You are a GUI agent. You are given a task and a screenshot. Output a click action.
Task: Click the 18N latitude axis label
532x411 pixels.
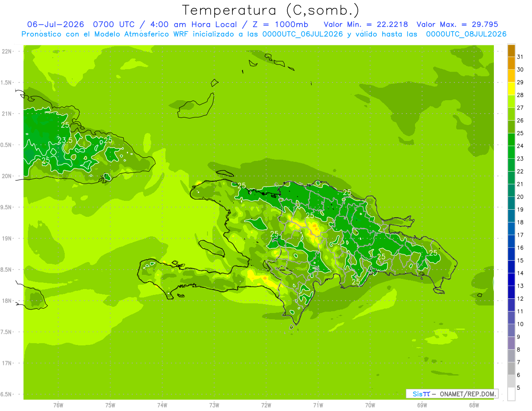7,301
